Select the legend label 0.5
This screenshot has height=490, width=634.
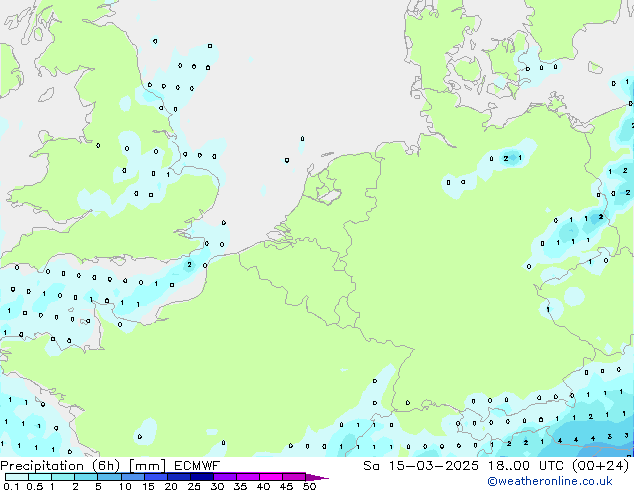tap(34, 486)
